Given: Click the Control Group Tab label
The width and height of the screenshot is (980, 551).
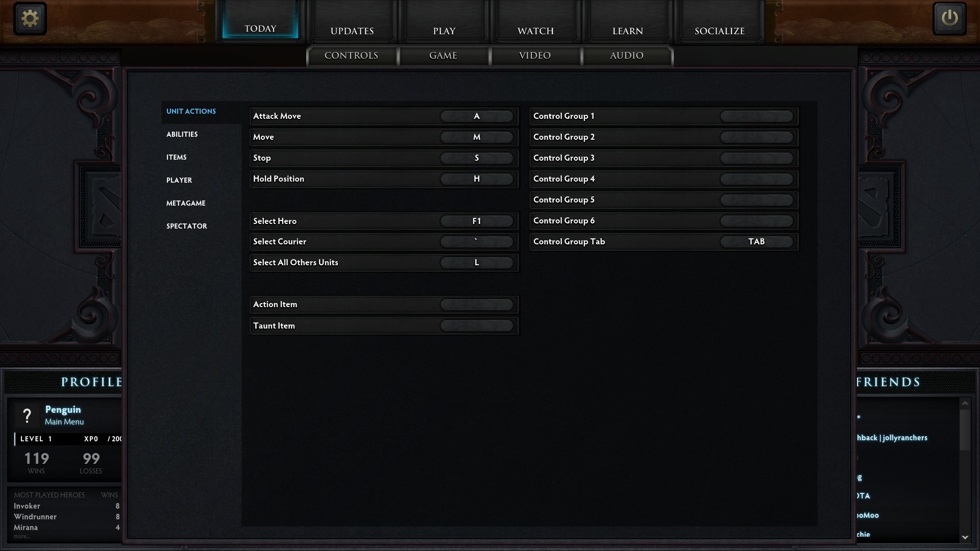Looking at the screenshot, I should coord(569,242).
